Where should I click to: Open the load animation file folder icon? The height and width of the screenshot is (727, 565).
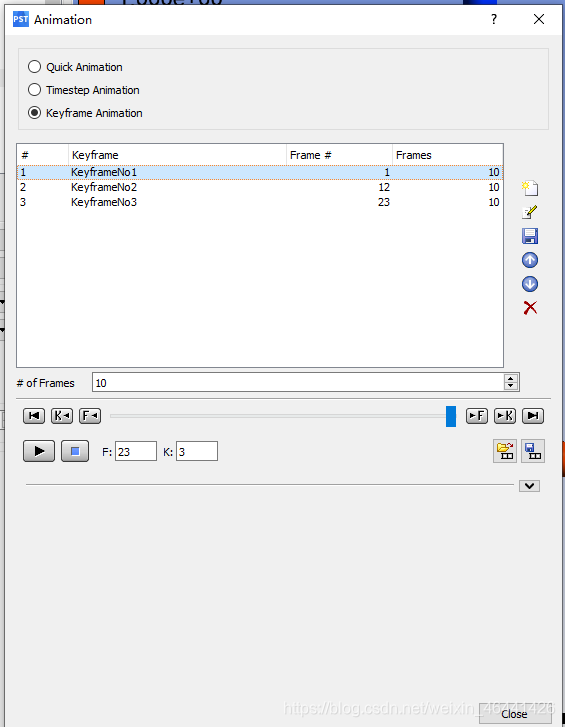505,451
